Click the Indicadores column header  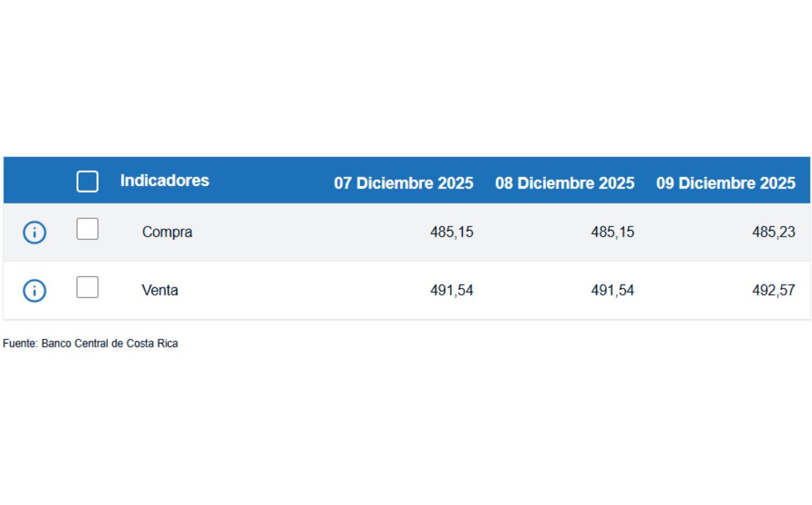[x=165, y=180]
